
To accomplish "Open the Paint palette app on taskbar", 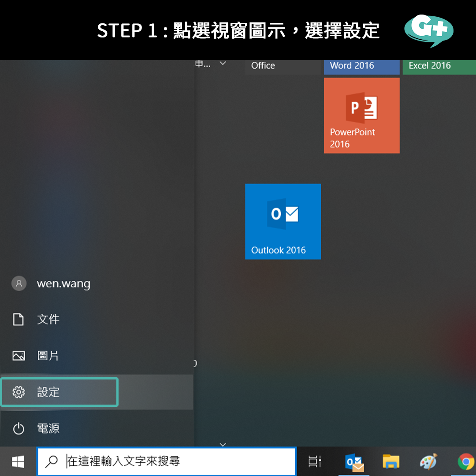I will click(428, 461).
